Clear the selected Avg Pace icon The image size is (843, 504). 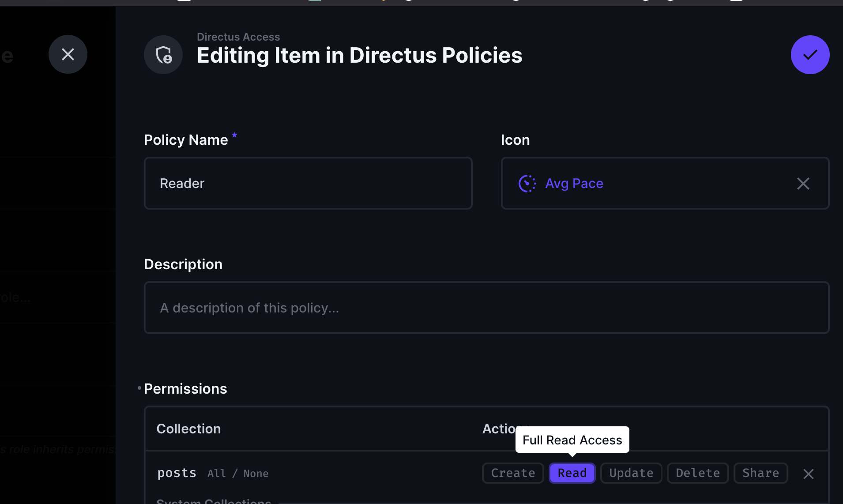803,184
